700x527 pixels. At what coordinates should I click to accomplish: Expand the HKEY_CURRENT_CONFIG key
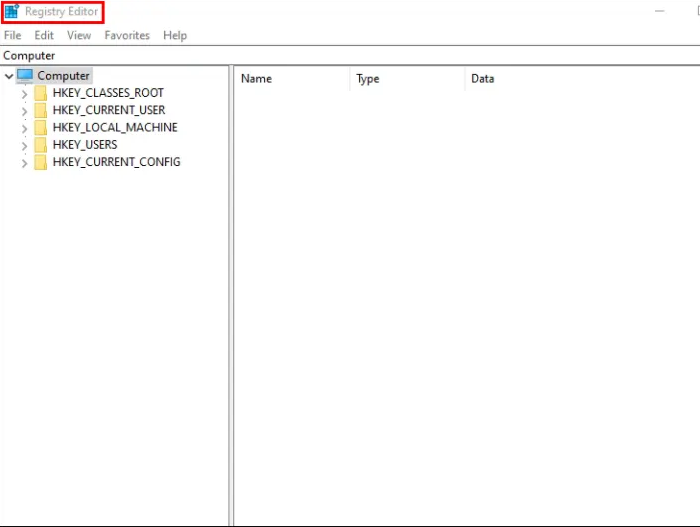point(25,163)
